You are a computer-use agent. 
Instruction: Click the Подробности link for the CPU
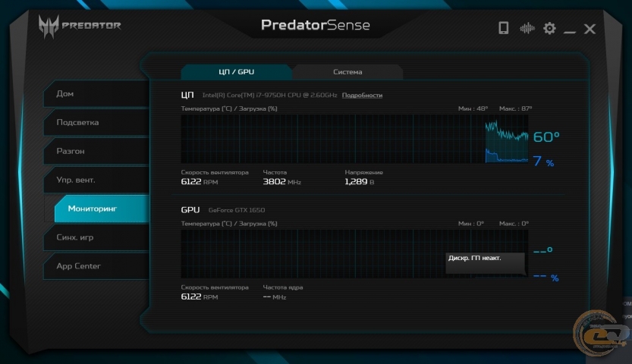[x=362, y=96]
